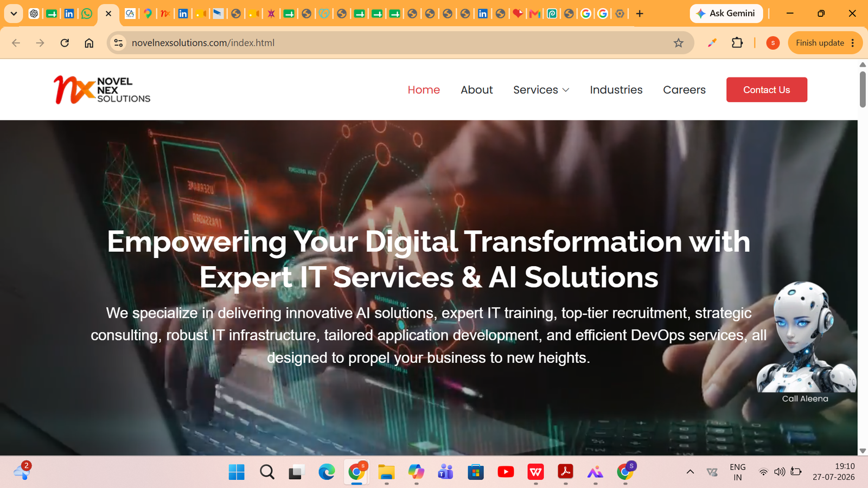Screen dimensions: 868x488
Task: Open the Chrome three-dot menu
Action: click(853, 43)
